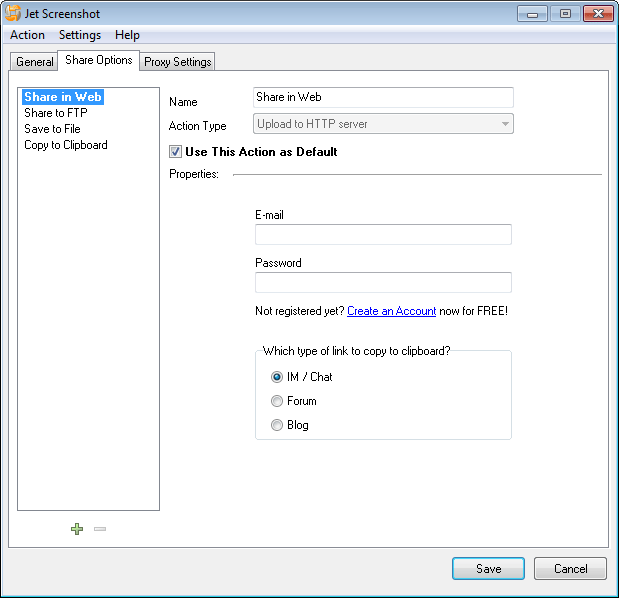
Task: Follow the Create an Account link
Action: click(x=391, y=311)
